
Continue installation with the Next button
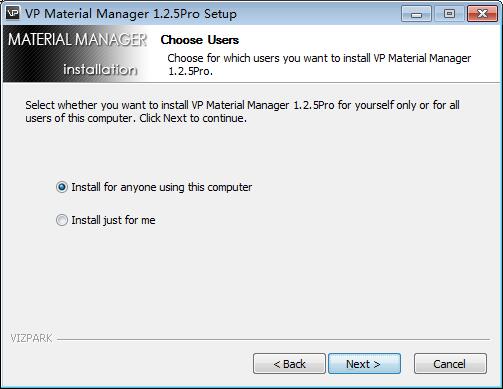tap(364, 364)
